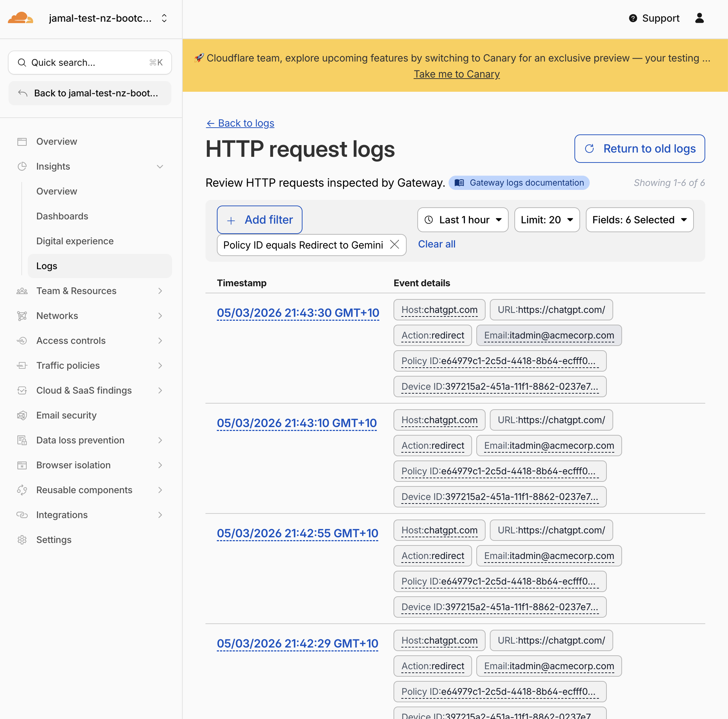The image size is (728, 719).
Task: Open log entry at 21:43:30 GMT+10
Action: [x=298, y=313]
